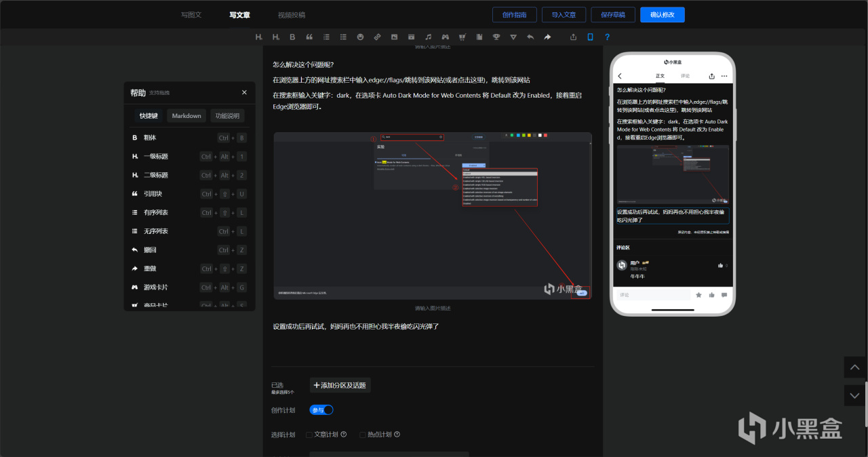Toggle bold formatting in editor toolbar

click(x=293, y=37)
